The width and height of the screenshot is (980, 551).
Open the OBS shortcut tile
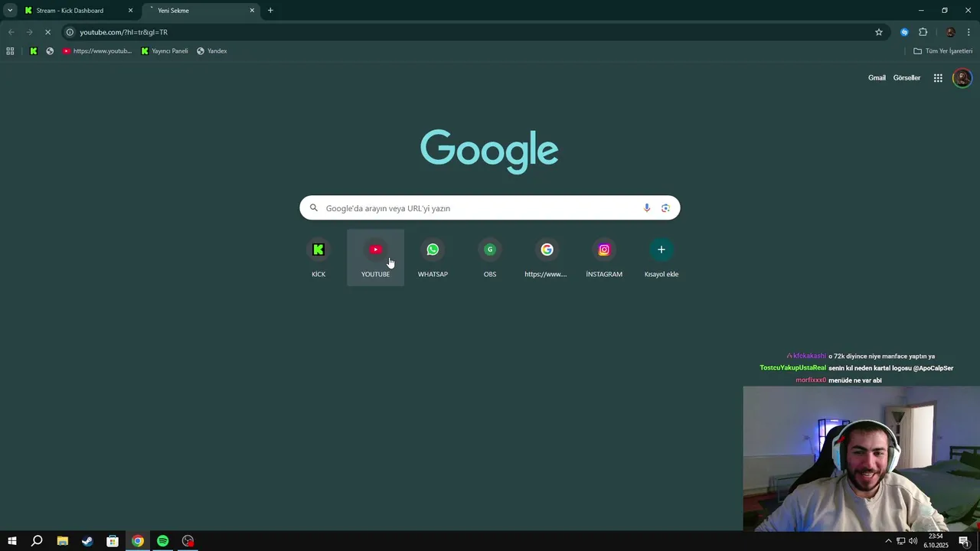pyautogui.click(x=490, y=258)
